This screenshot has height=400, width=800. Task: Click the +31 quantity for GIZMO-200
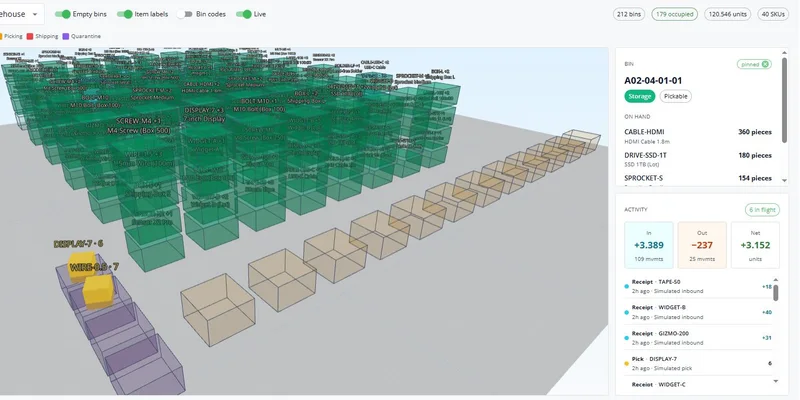[x=767, y=338]
